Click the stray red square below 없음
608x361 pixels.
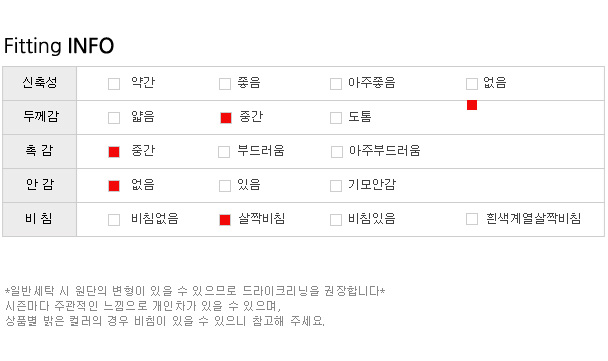point(472,105)
